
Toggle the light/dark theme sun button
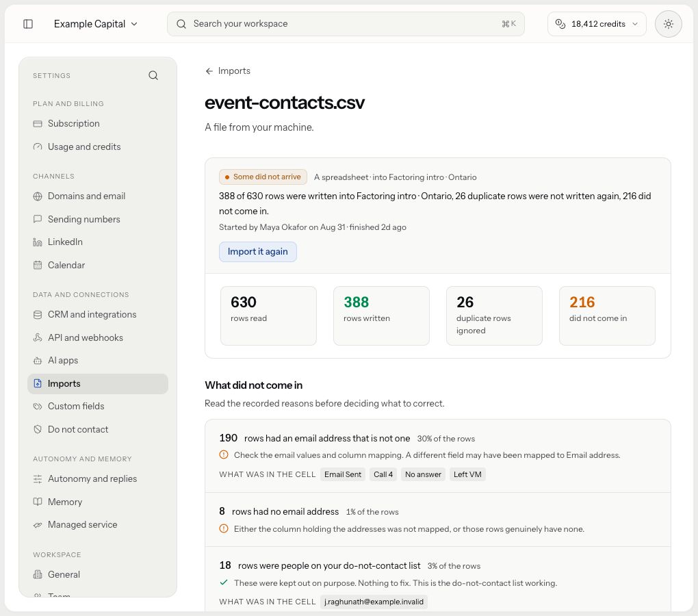click(668, 24)
